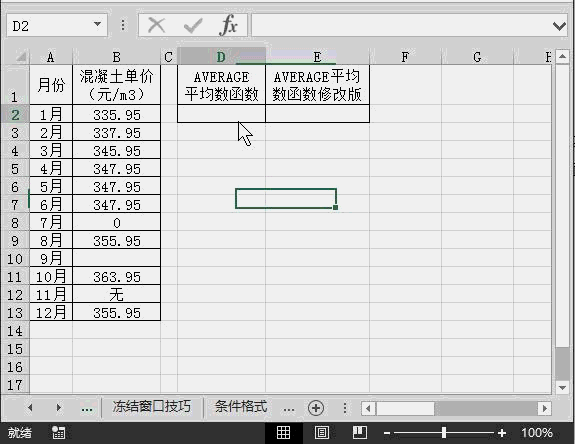Viewport: 575px width, 444px height.
Task: Click the formula bar enter checkmark icon
Action: pyautogui.click(x=193, y=25)
